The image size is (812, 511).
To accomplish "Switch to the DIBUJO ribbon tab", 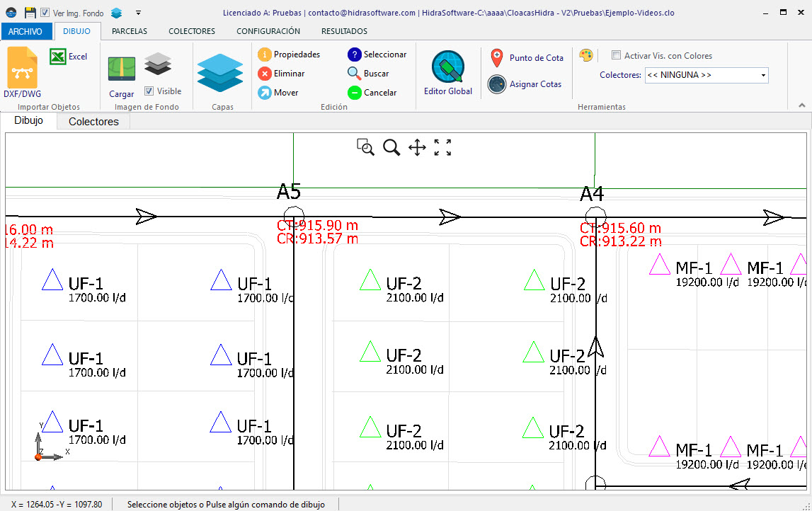I will coord(76,31).
